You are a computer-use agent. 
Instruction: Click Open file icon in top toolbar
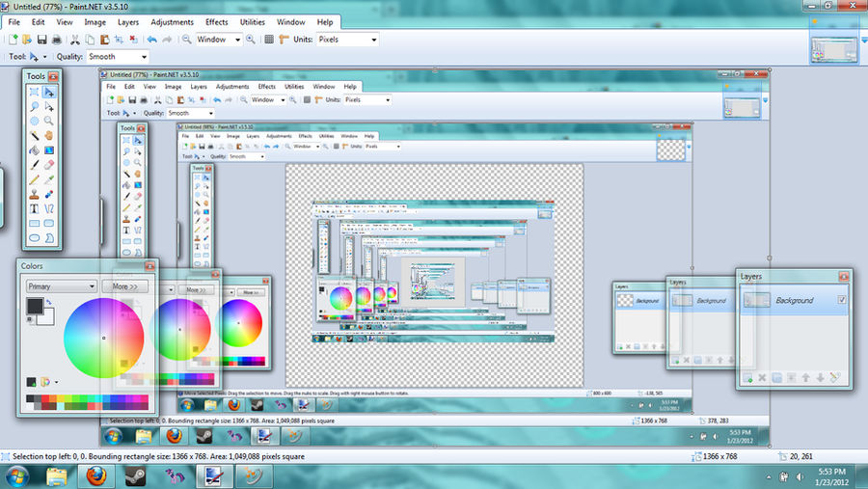coord(27,40)
